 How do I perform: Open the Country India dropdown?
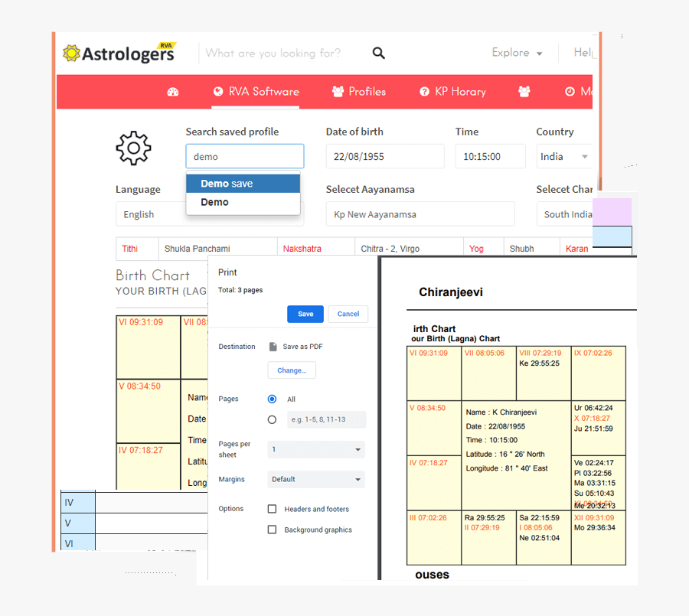point(564,157)
